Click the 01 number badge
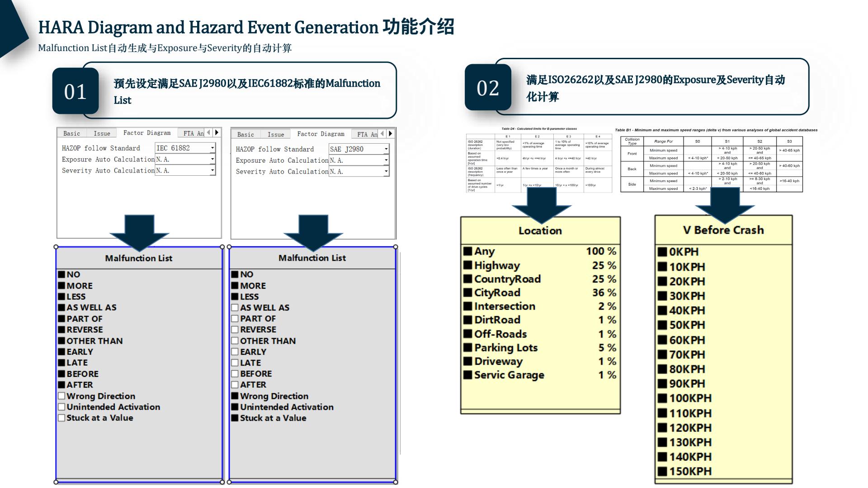Image resolution: width=868 pixels, height=488 pixels. coord(75,91)
